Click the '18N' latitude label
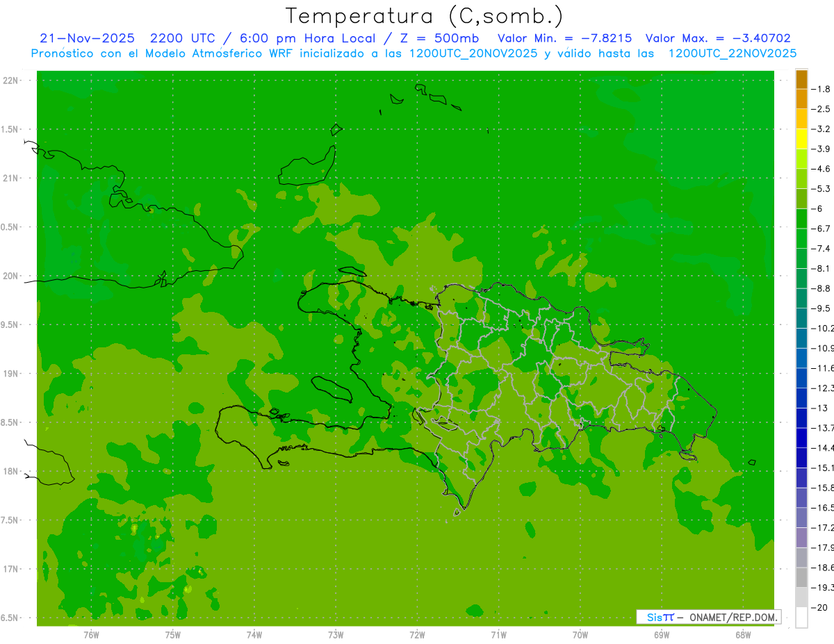The height and width of the screenshot is (644, 834). (x=10, y=471)
